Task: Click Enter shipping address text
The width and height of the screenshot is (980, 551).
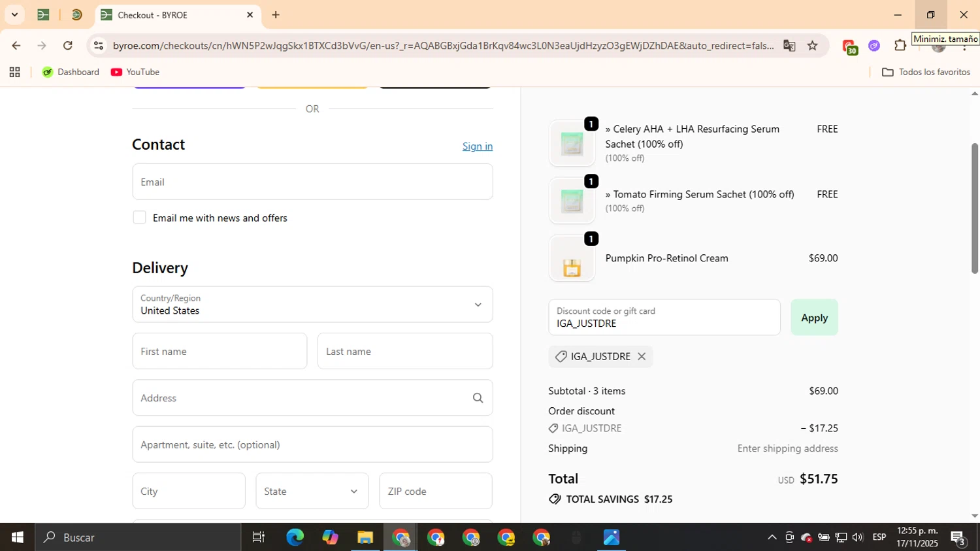Action: pyautogui.click(x=787, y=448)
